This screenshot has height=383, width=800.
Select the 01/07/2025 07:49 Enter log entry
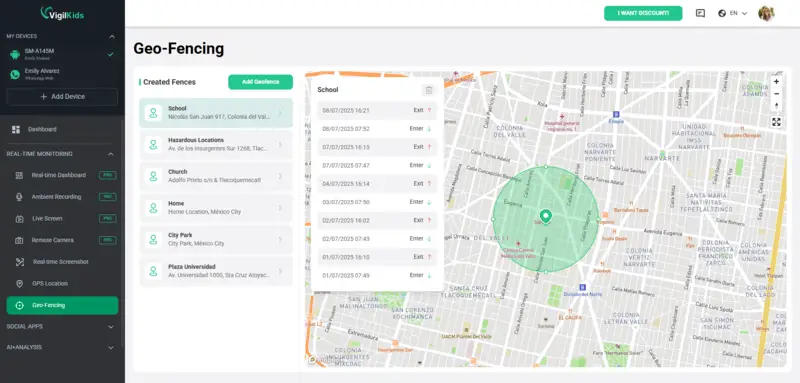click(377, 275)
